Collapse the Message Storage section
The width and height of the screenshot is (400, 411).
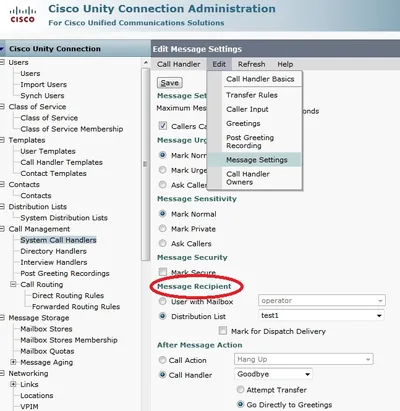click(2, 318)
